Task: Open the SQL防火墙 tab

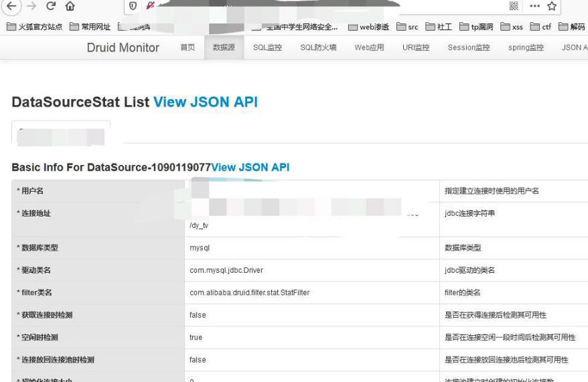Action: coord(318,48)
